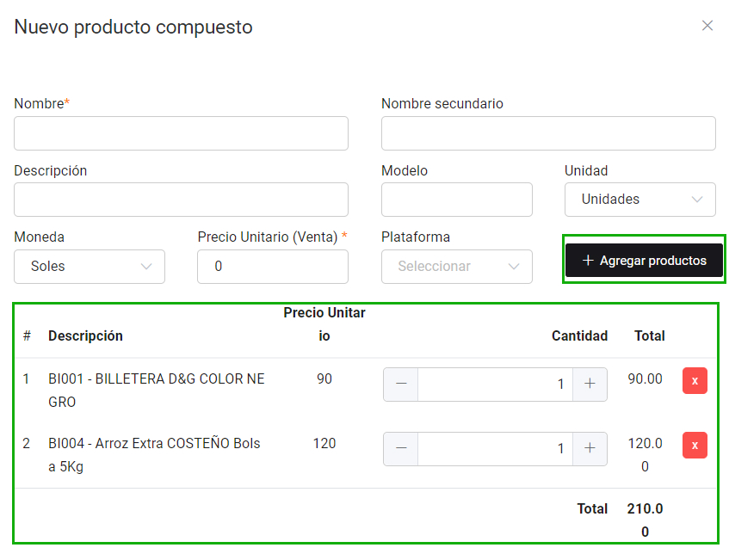The width and height of the screenshot is (729, 560).
Task: Open the Plataforma Seleccionar dropdown
Action: (x=457, y=267)
